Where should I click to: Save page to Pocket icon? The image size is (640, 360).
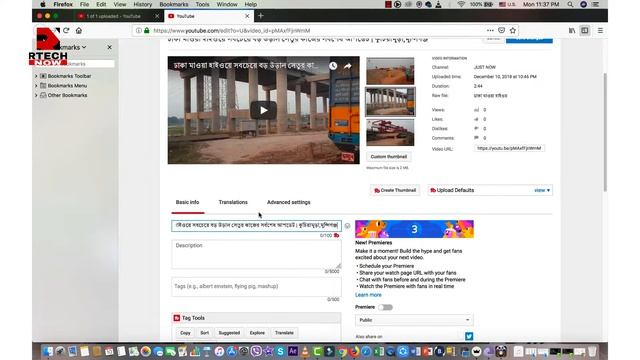click(501, 31)
